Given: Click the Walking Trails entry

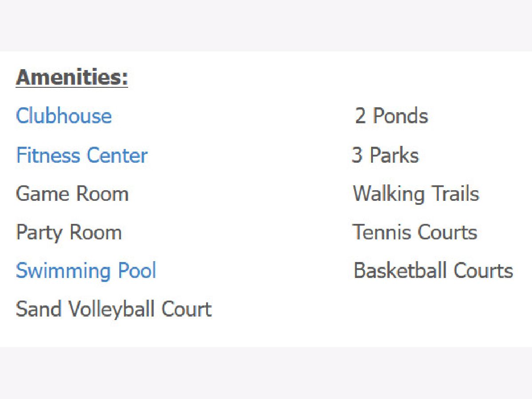Looking at the screenshot, I should (416, 194).
